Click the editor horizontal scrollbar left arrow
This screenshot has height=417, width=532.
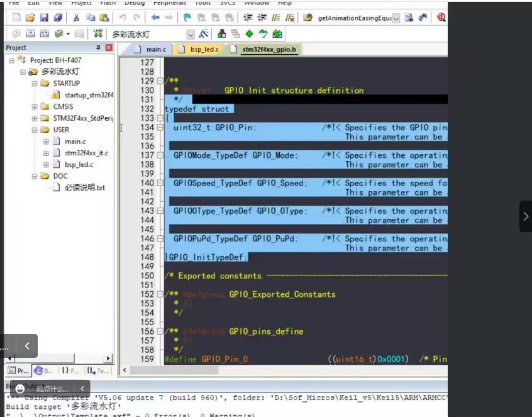[125, 371]
